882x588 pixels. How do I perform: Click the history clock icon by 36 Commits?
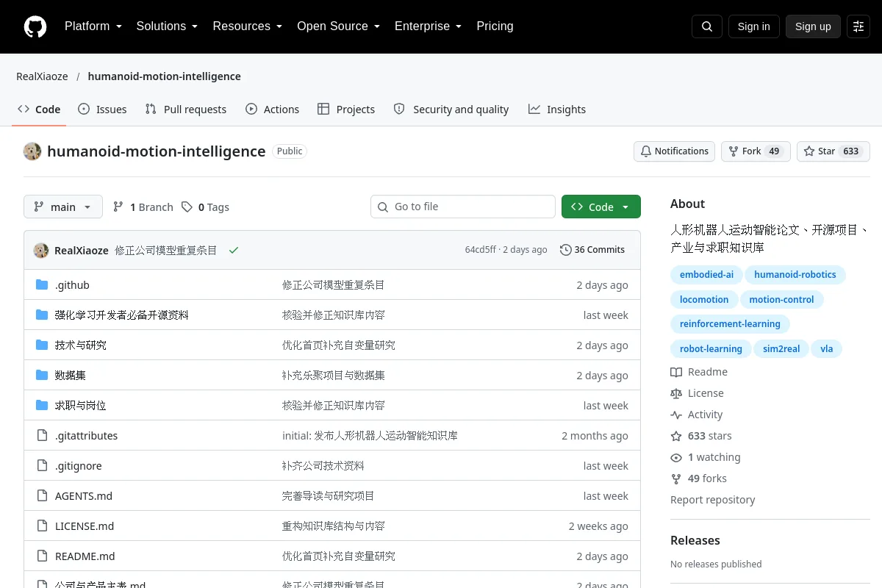coord(566,250)
